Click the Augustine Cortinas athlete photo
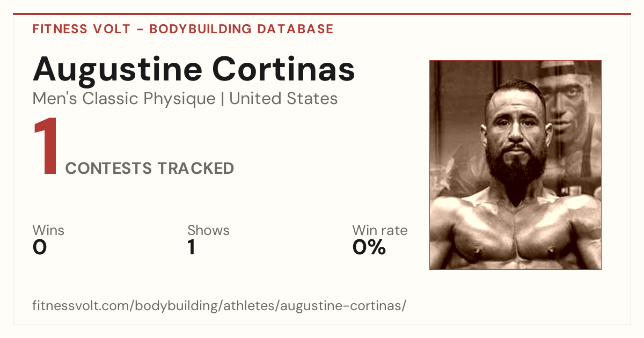The width and height of the screenshot is (644, 338). [x=515, y=165]
